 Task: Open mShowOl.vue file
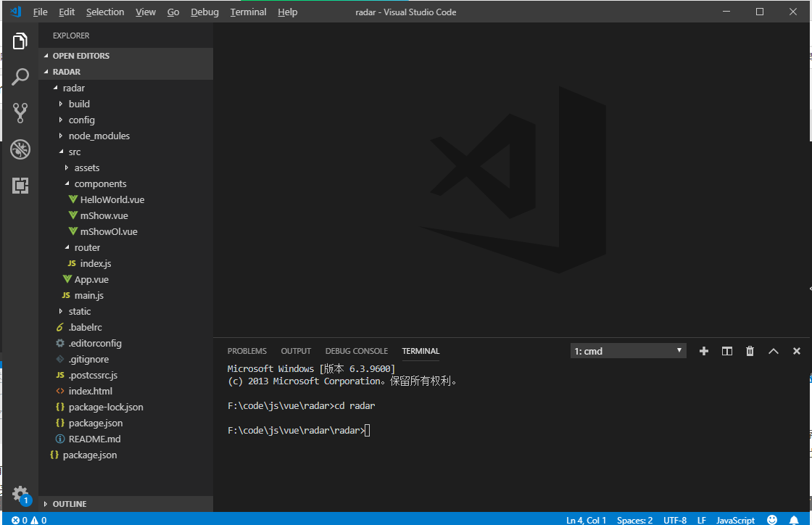coord(109,231)
